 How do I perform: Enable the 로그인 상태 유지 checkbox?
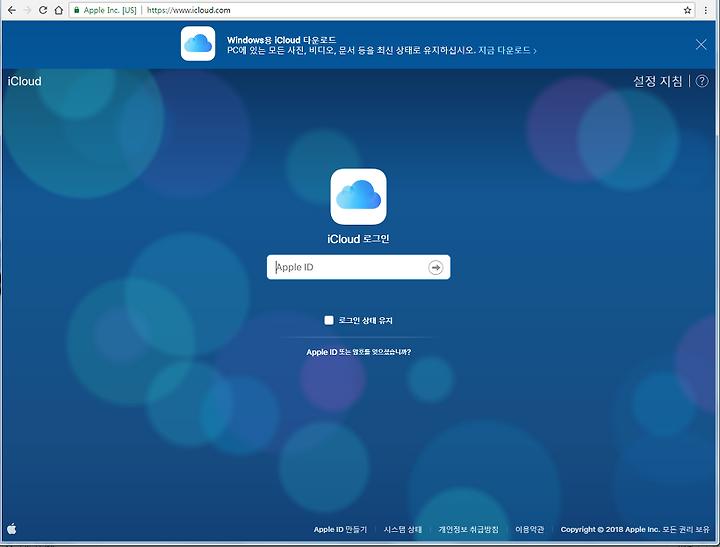click(329, 320)
